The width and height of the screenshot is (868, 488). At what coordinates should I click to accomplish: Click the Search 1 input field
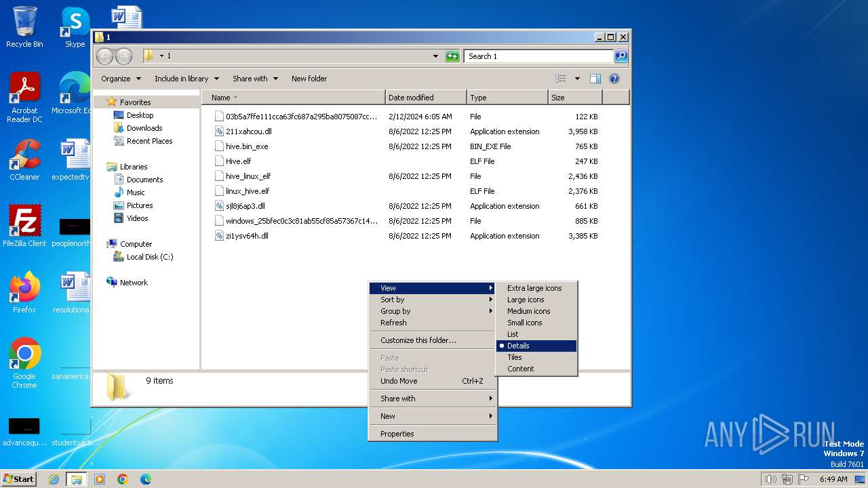pyautogui.click(x=539, y=56)
